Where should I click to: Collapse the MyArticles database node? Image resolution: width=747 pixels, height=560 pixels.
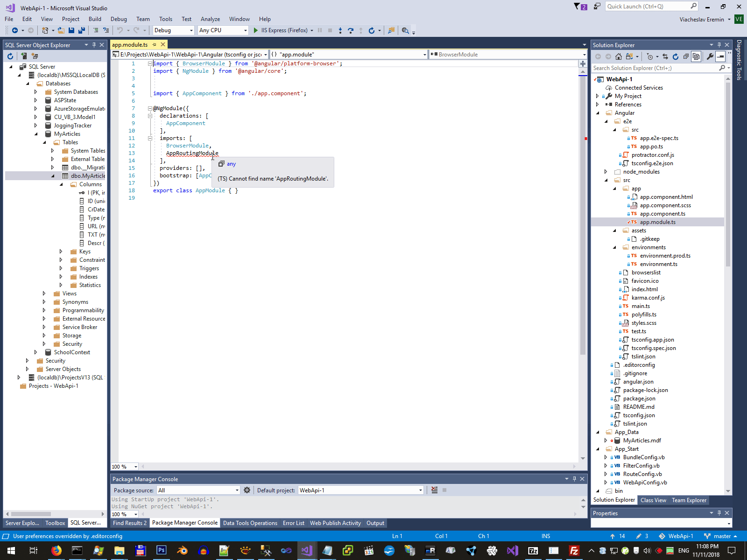pyautogui.click(x=36, y=134)
